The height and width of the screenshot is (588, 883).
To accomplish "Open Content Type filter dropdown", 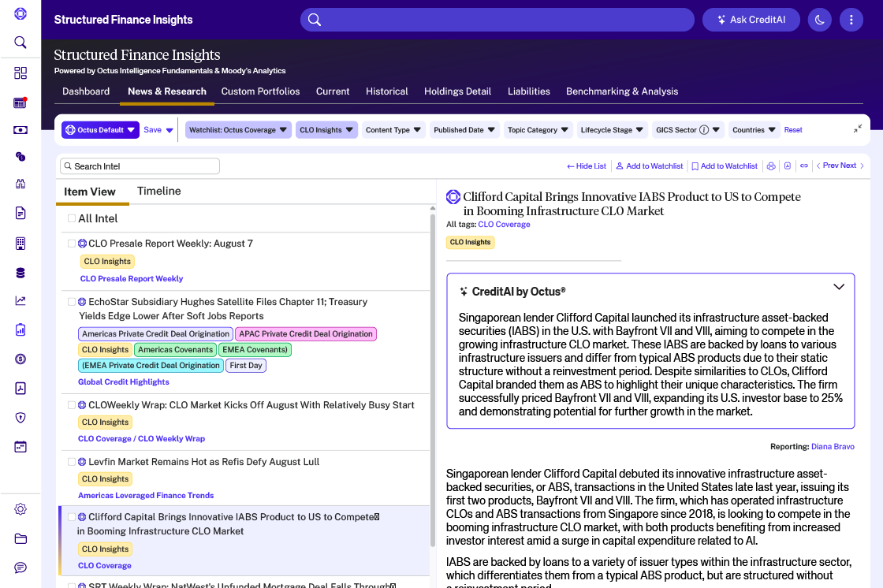I will tap(393, 129).
